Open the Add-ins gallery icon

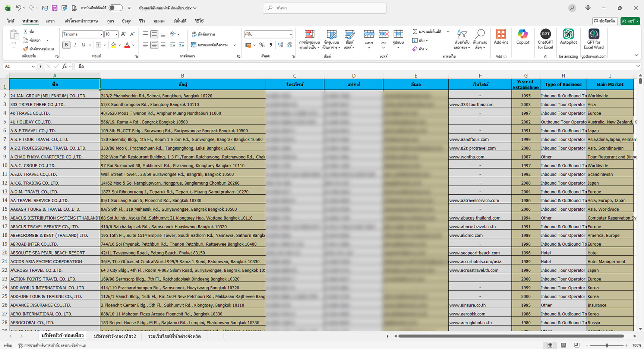tap(501, 34)
